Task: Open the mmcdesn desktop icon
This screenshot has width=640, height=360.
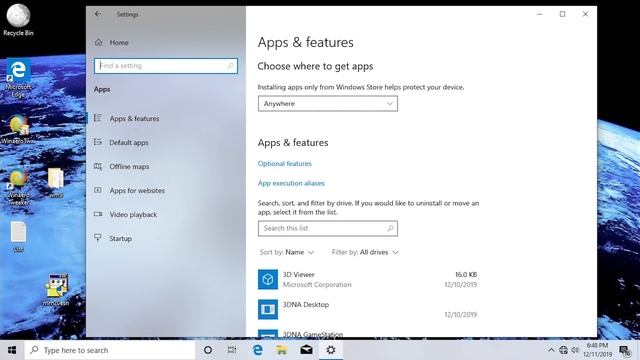Action: [56, 290]
